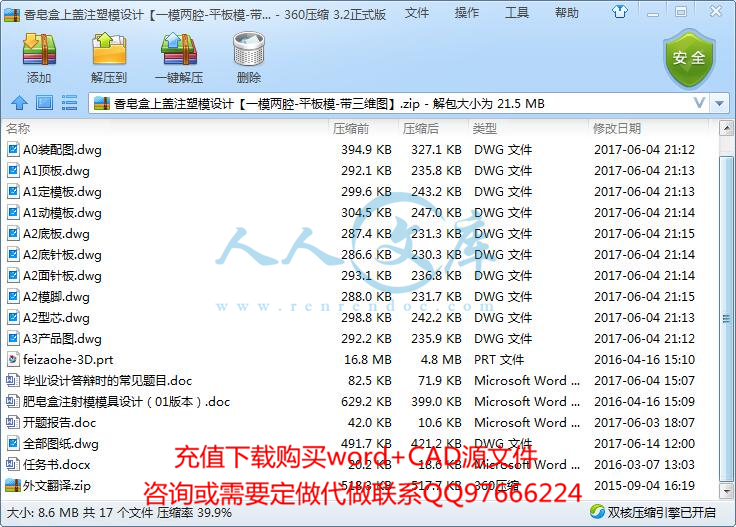Open the skin (shirt) icon in title bar
Viewport: 736px width, 527px height.
(x=620, y=12)
